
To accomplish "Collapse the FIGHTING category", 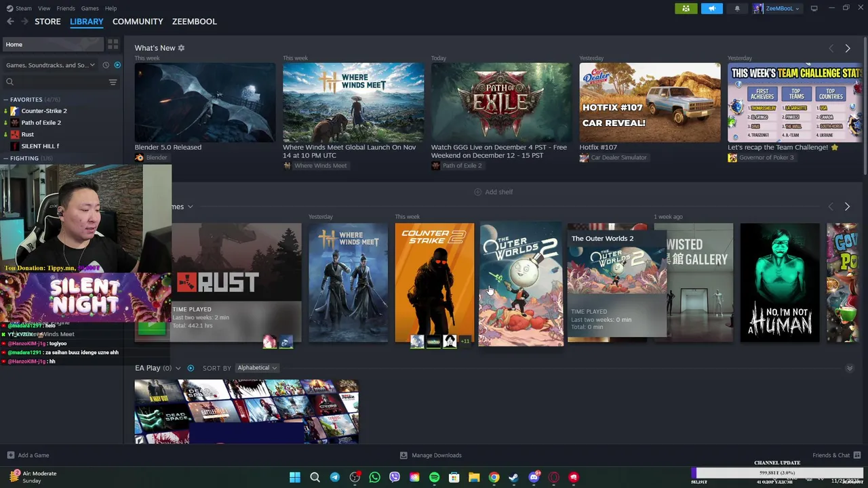I will (x=6, y=159).
